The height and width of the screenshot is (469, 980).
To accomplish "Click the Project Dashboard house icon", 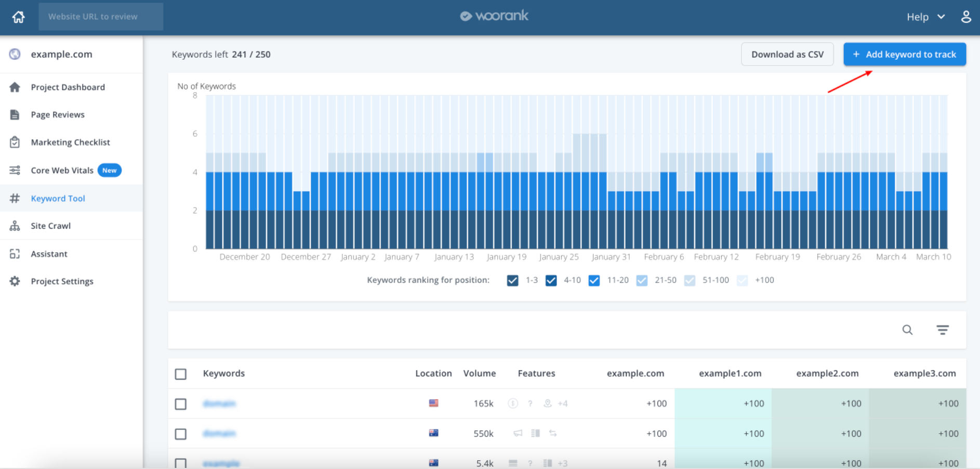I will [x=15, y=87].
